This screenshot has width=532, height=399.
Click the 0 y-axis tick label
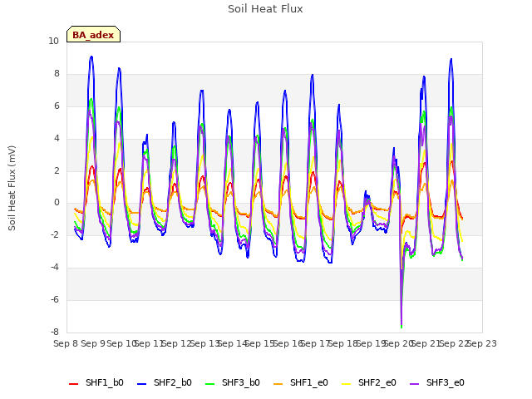57,203
